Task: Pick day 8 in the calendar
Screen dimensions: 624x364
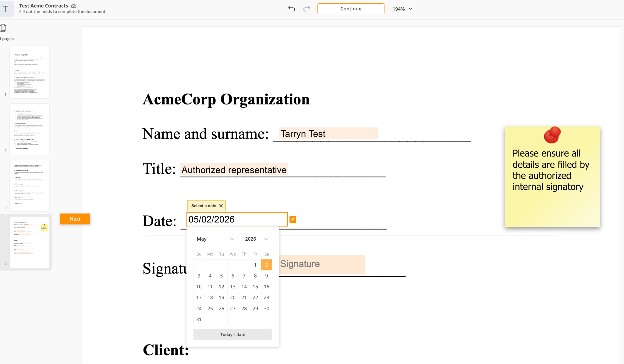Action: 255,276
